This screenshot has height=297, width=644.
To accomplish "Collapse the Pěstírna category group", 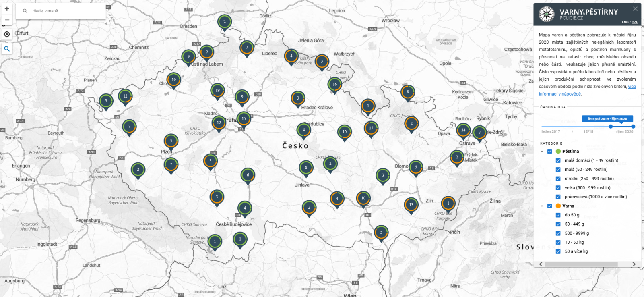I will pos(542,152).
